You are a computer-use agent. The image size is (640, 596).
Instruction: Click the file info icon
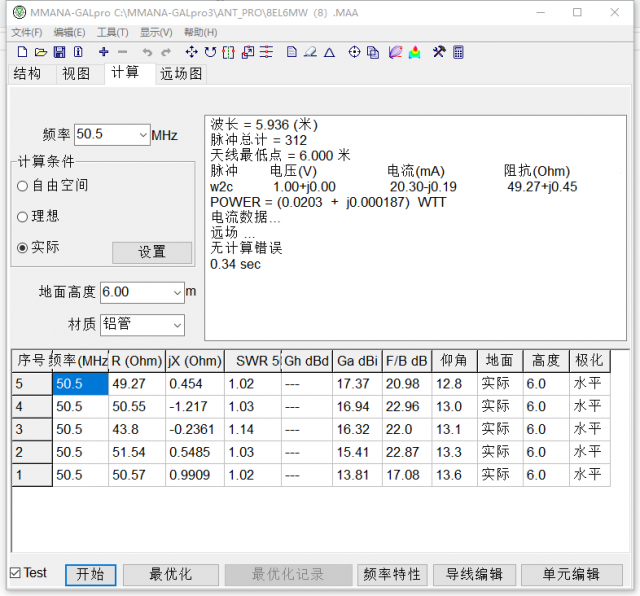point(78,52)
